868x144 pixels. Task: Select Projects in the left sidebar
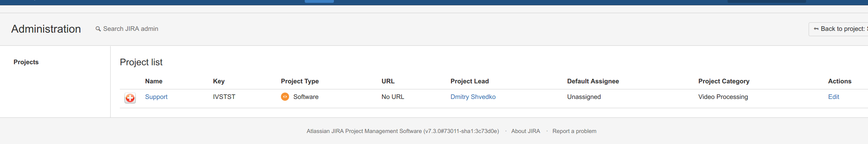click(x=26, y=62)
